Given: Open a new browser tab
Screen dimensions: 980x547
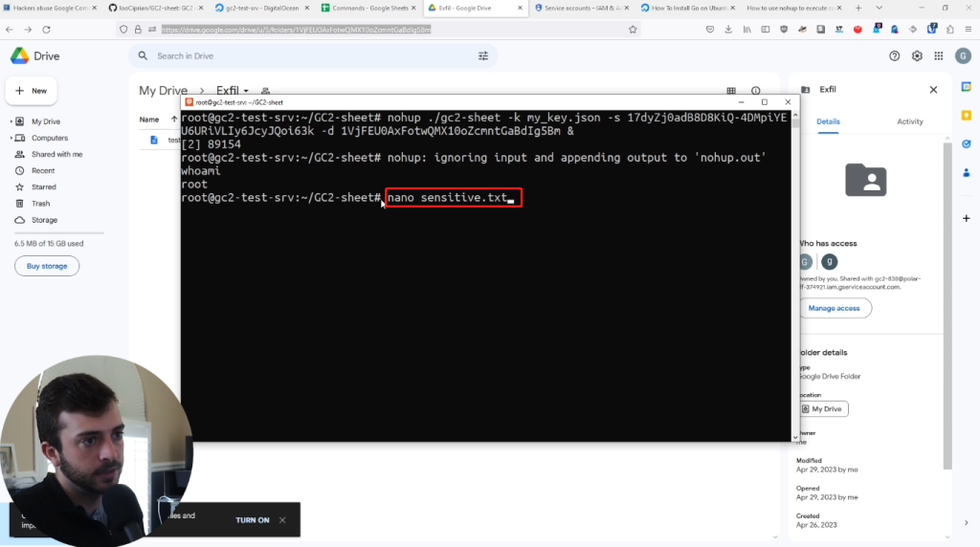Looking at the screenshot, I should pos(858,8).
